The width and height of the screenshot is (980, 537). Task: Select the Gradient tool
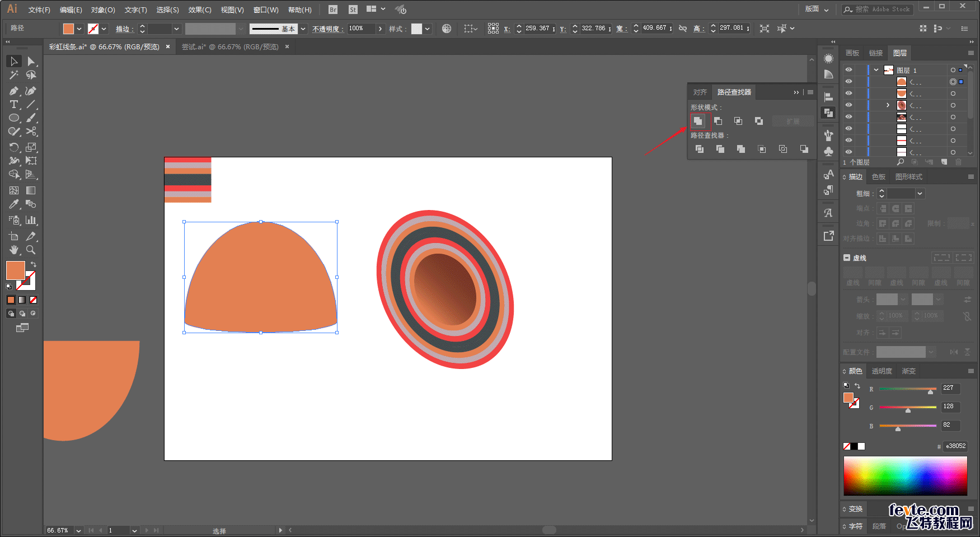point(31,190)
